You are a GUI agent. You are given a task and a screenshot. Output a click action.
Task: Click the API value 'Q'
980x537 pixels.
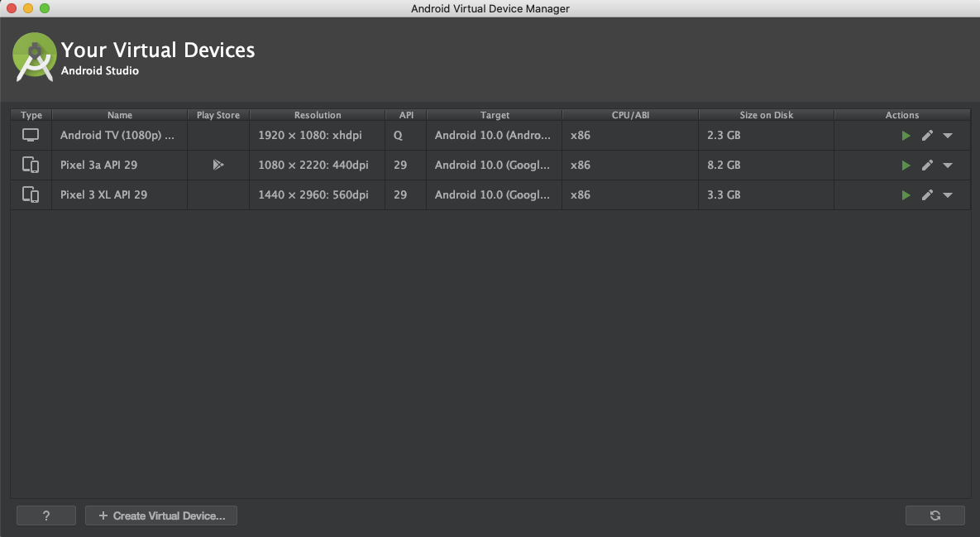(398, 135)
